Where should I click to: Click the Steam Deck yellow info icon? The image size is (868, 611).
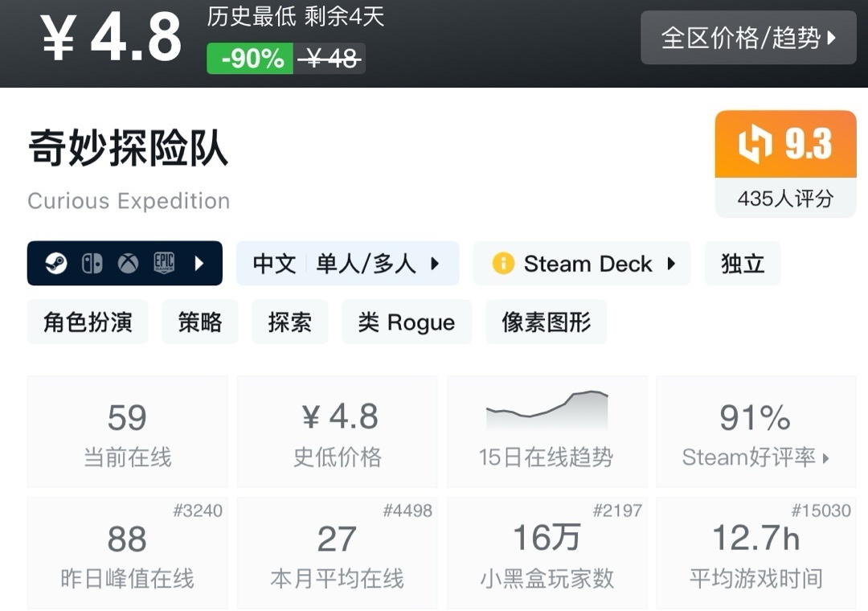tap(503, 264)
